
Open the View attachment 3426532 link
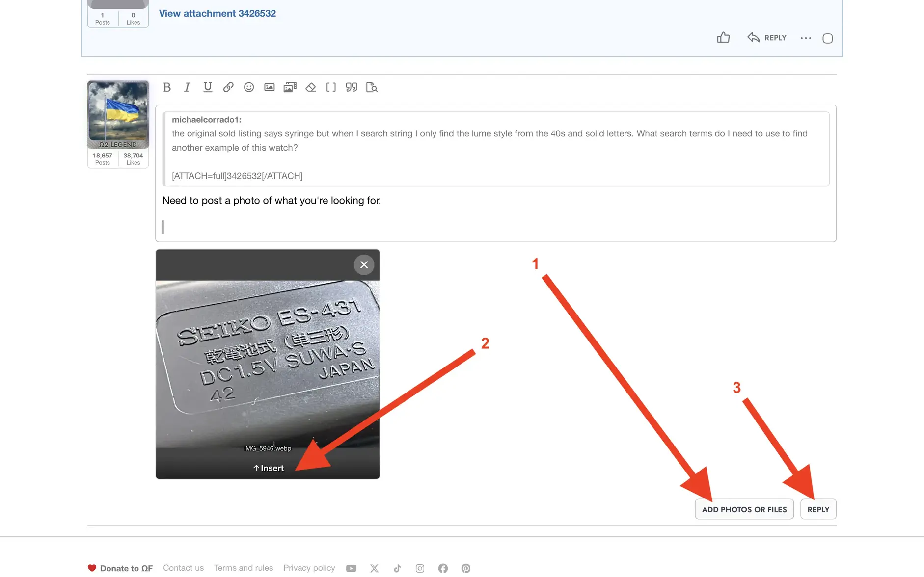[217, 13]
